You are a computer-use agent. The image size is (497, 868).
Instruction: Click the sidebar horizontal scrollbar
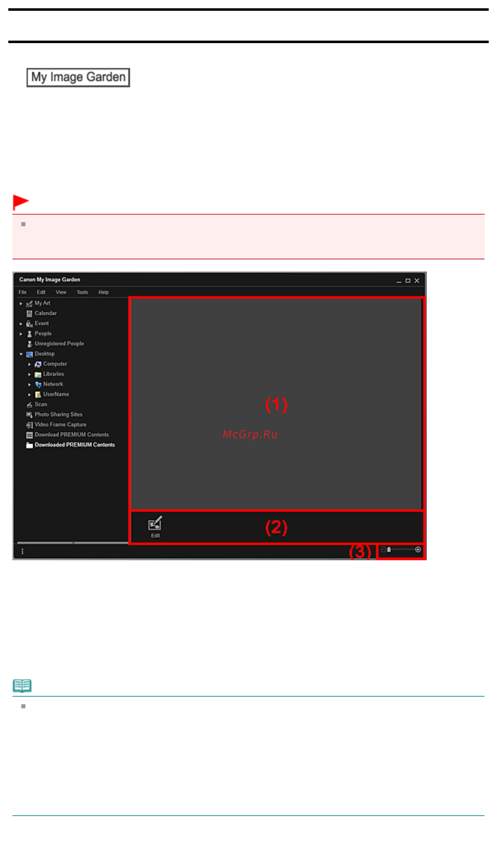click(72, 543)
